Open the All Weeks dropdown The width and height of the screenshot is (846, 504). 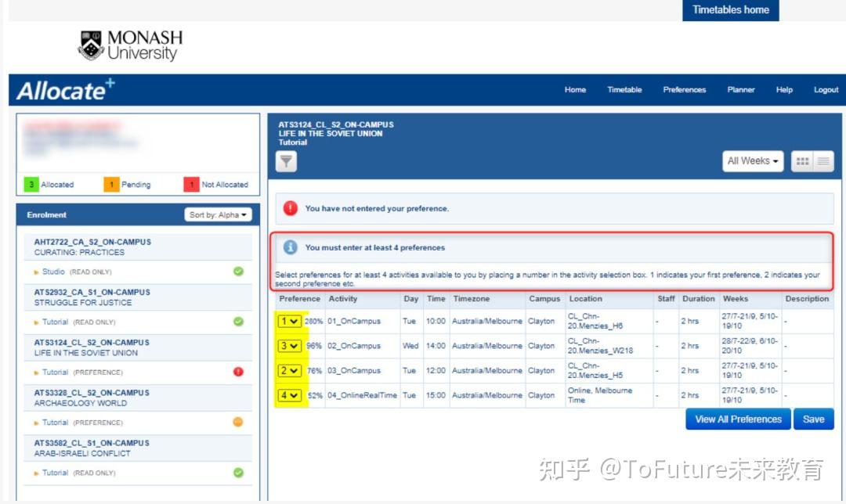pyautogui.click(x=751, y=160)
